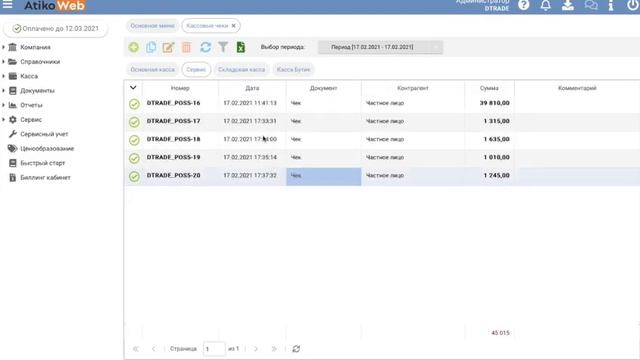Delete the selected receipt with trash icon
This screenshot has height=360, width=640.
(x=187, y=47)
